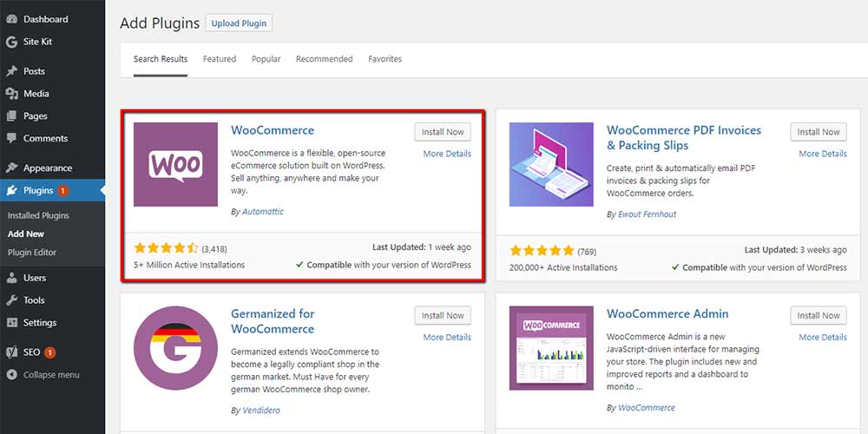Open Tools menu label
Viewport: 868px width, 434px height.
click(34, 300)
